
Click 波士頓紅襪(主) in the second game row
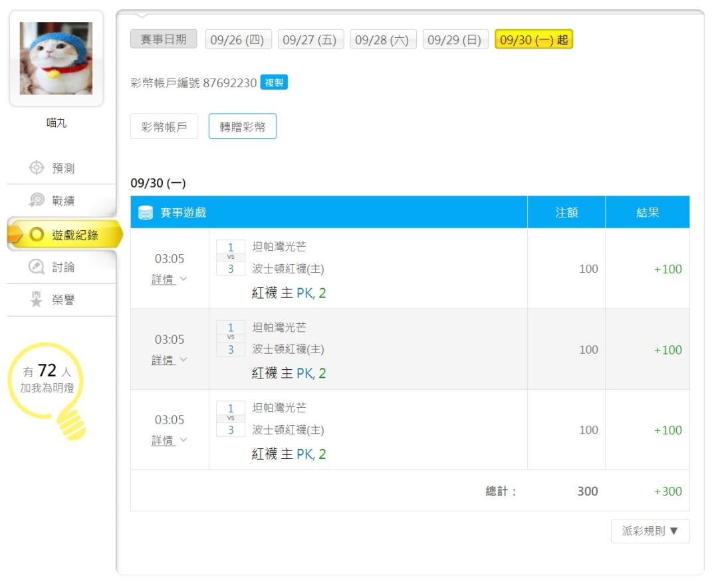pos(288,349)
